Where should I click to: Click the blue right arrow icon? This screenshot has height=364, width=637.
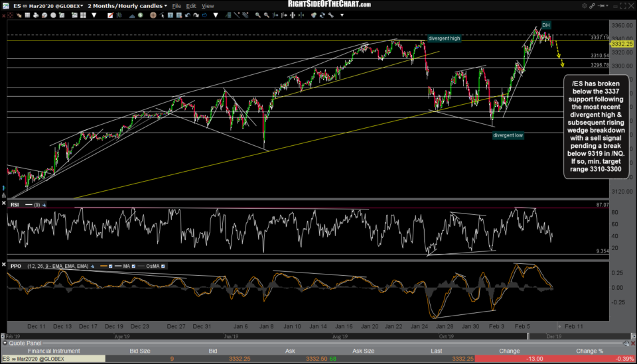pos(204,15)
